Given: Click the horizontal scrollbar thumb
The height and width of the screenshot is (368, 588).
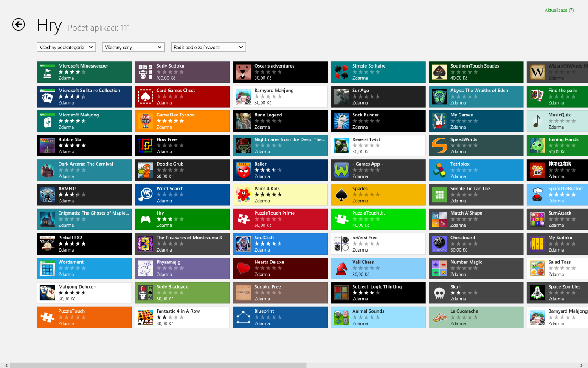Looking at the screenshot, I should (158, 365).
